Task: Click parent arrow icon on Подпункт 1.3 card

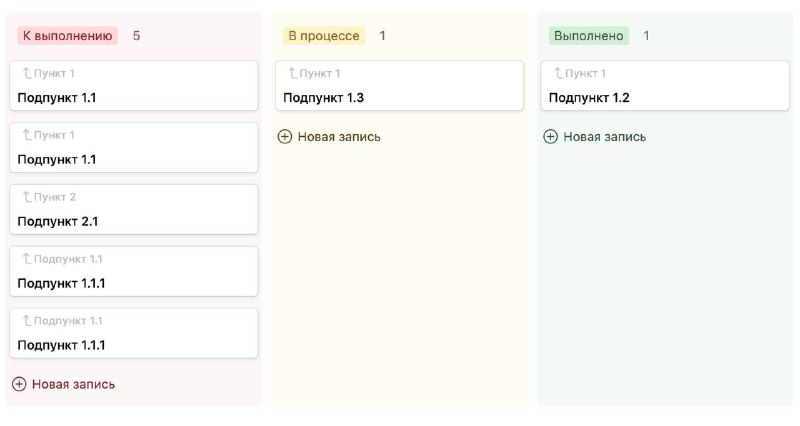Action: (x=292, y=73)
